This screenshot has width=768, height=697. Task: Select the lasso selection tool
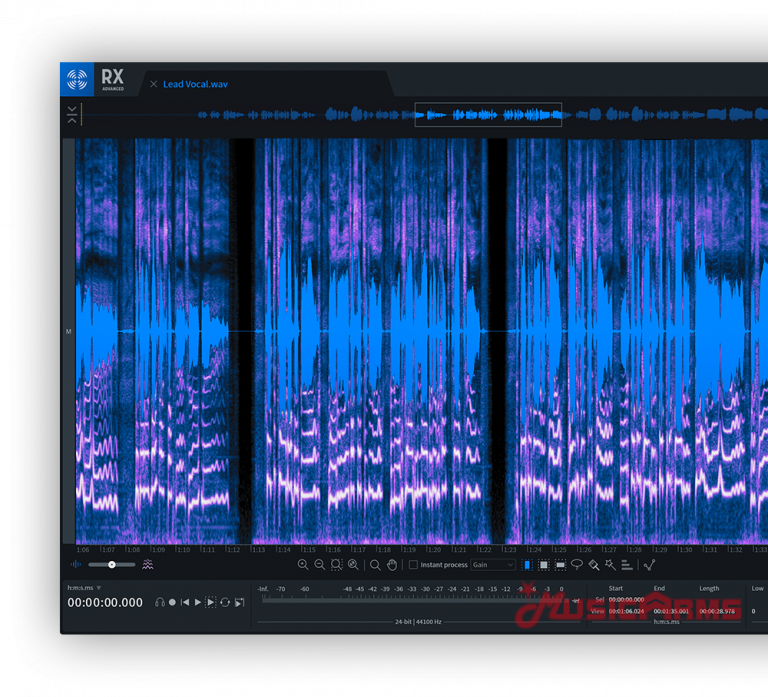tap(577, 565)
